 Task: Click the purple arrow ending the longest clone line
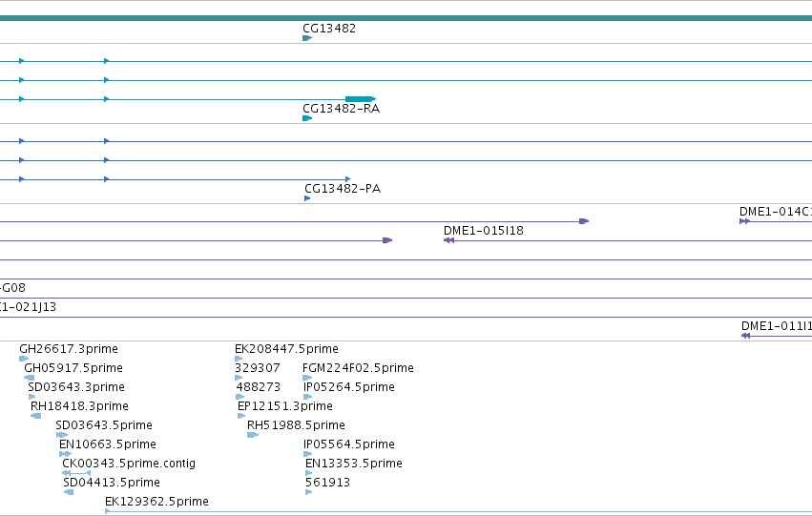(x=584, y=221)
